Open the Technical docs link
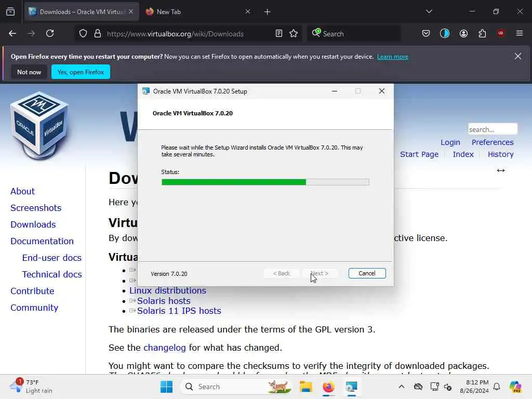The image size is (532, 399). 52,274
